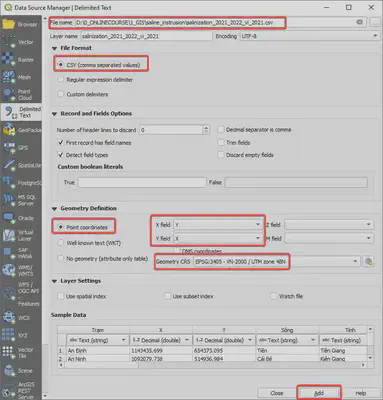
Task: Open the Oracle source tab
Action: pyautogui.click(x=21, y=218)
